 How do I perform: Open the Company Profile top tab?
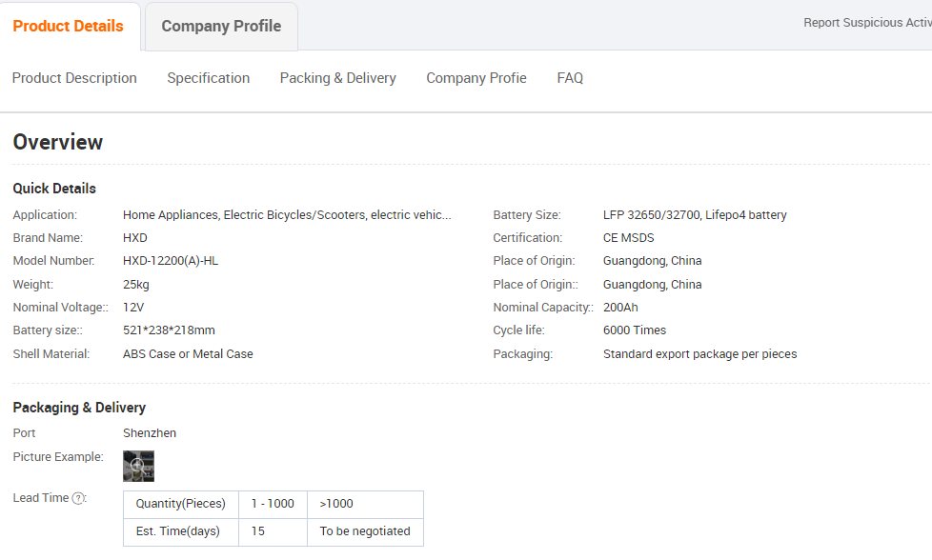point(221,27)
